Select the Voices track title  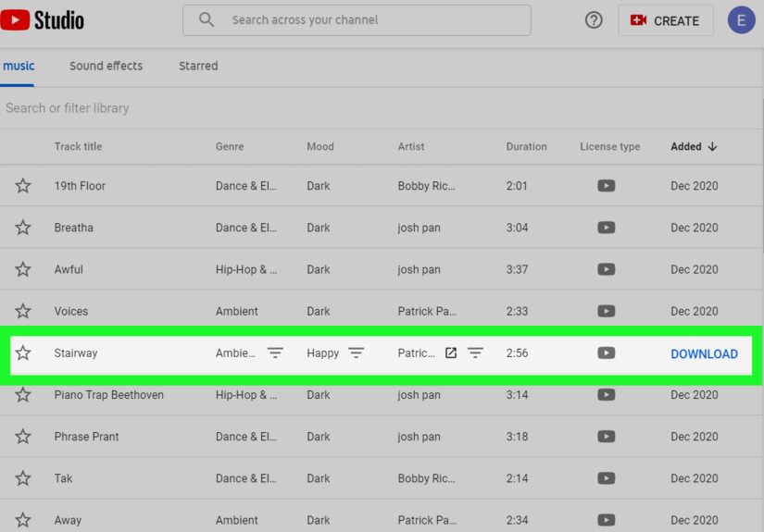click(71, 311)
